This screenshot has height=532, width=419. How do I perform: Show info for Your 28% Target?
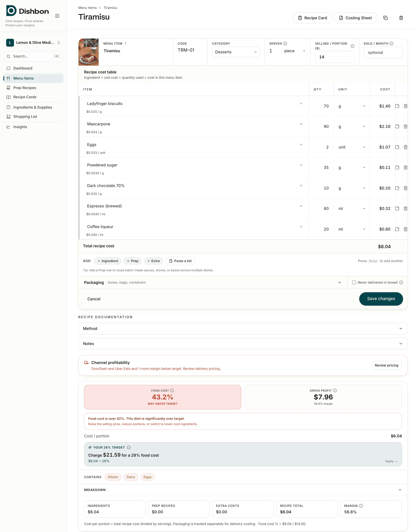pos(129,447)
